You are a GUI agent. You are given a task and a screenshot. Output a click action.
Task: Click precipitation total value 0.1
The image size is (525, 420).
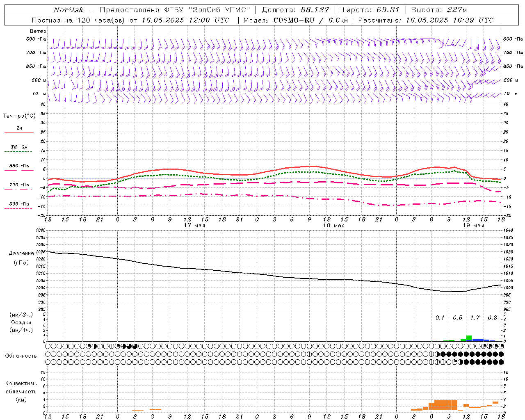point(440,317)
